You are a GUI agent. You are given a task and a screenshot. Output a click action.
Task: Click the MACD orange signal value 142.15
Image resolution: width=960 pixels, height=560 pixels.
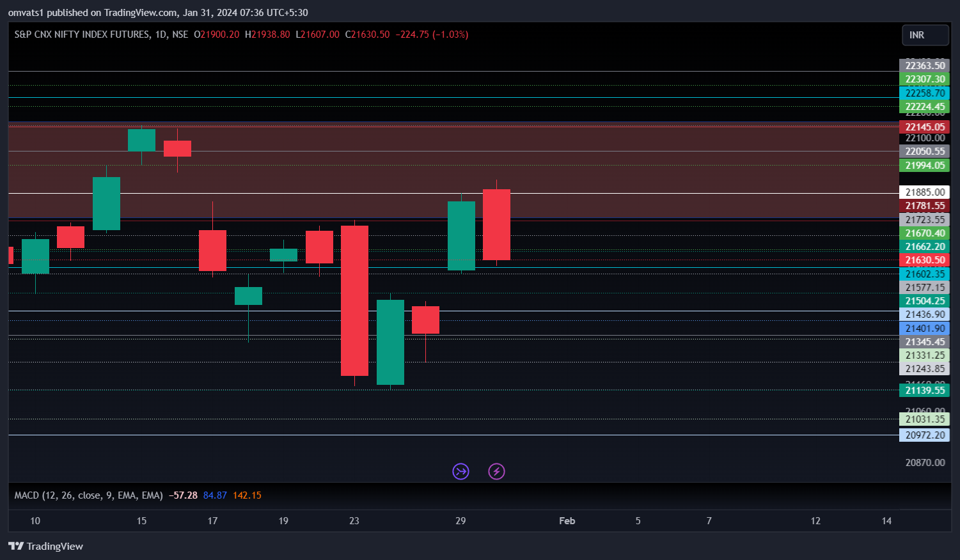pyautogui.click(x=247, y=495)
